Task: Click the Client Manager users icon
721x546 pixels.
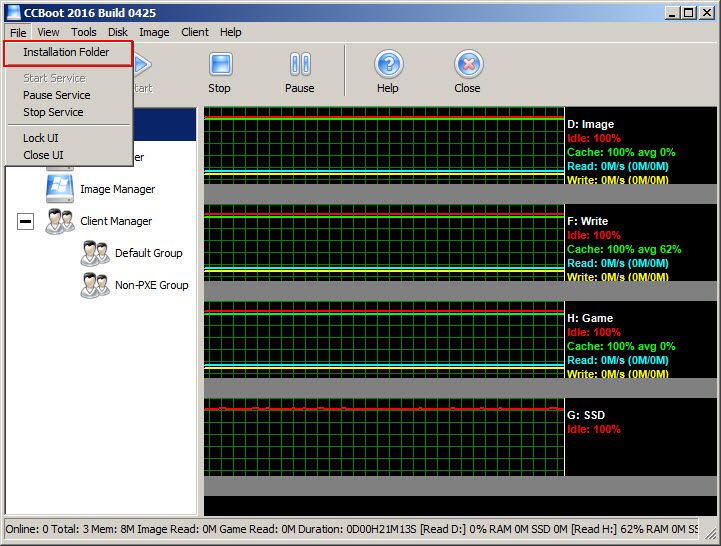Action: pyautogui.click(x=60, y=221)
